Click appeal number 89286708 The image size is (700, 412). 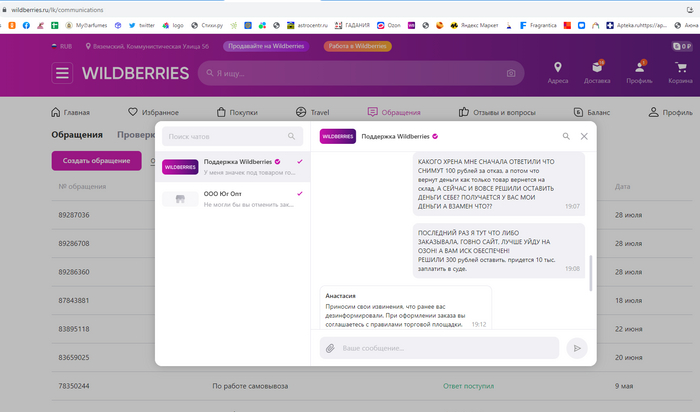pos(74,243)
